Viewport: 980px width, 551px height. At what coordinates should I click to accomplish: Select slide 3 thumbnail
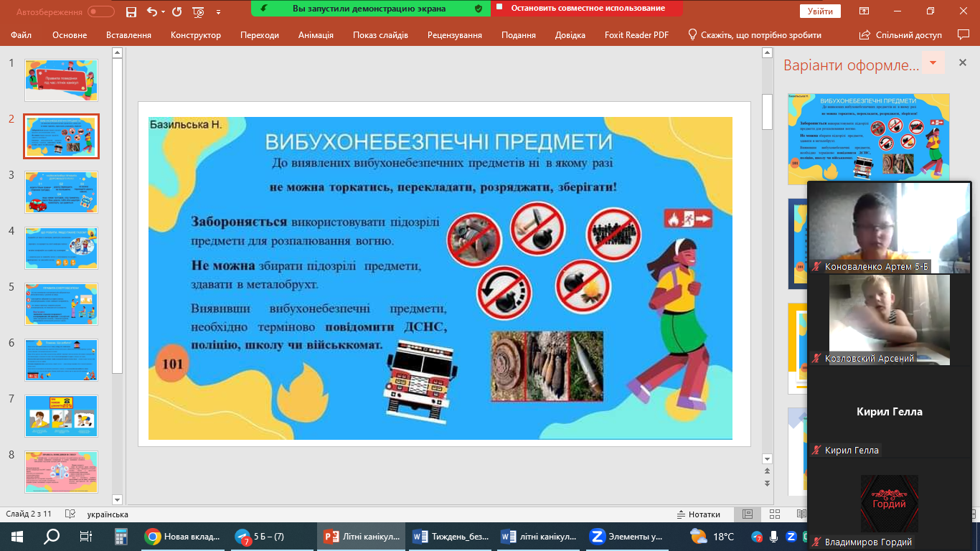[x=62, y=192]
